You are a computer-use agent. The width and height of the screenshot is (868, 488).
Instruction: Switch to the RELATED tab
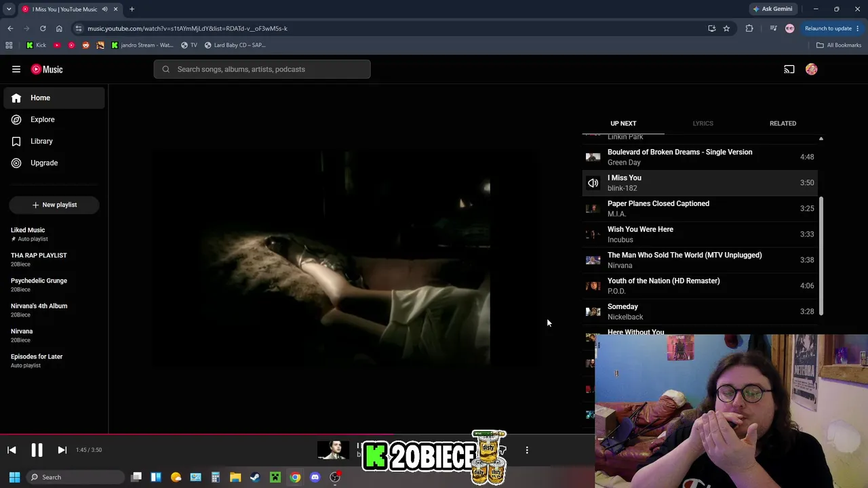click(x=783, y=123)
